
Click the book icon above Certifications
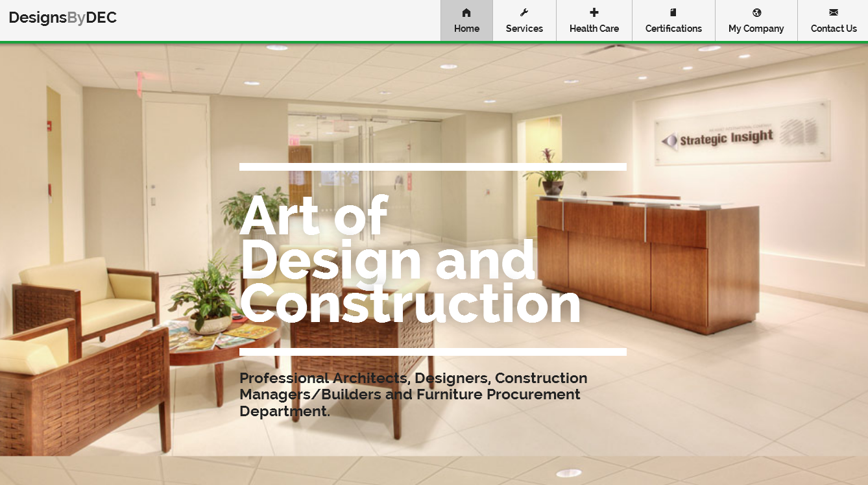[673, 12]
